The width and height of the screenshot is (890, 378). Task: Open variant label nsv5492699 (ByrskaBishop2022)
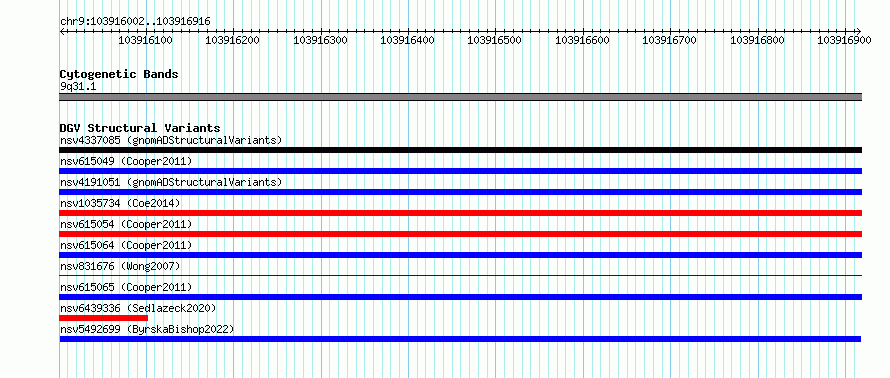147,329
